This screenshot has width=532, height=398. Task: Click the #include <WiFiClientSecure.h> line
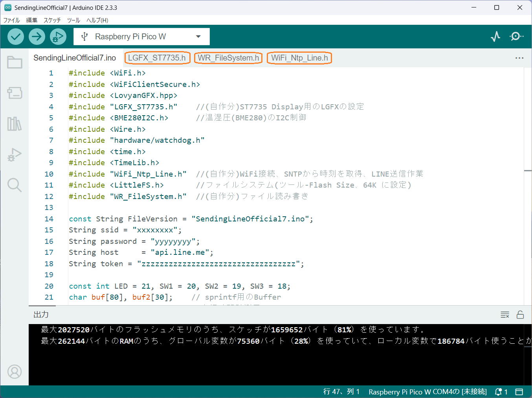coord(134,85)
